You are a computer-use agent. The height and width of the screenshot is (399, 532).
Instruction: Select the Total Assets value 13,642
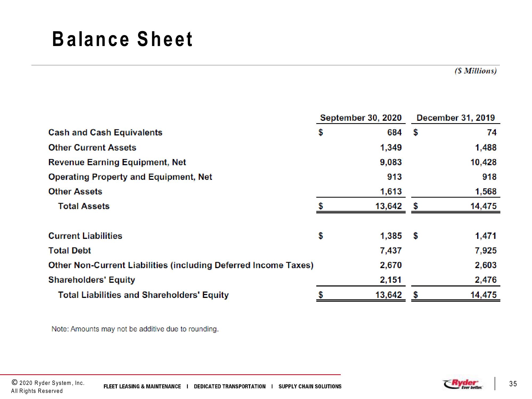[388, 206]
